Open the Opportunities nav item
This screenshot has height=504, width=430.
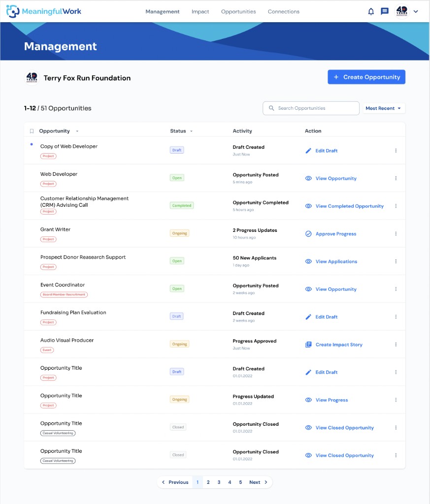coord(238,12)
